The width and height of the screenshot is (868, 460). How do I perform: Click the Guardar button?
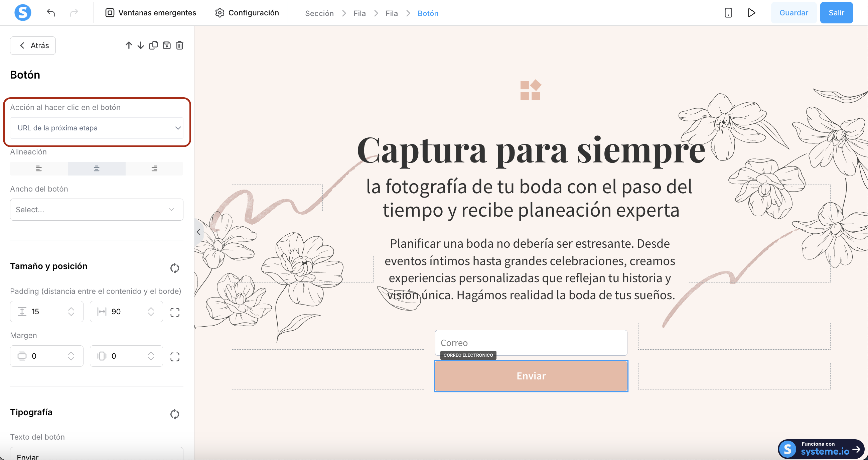(x=793, y=13)
